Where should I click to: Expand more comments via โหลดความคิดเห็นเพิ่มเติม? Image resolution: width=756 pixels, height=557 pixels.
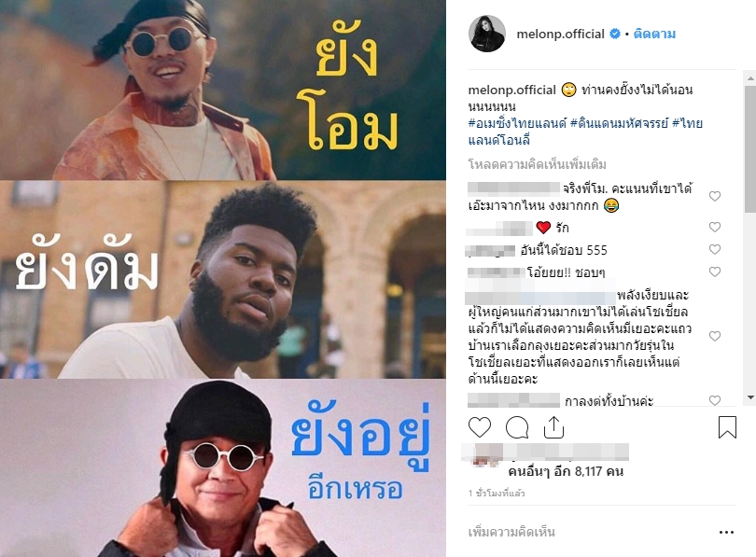[x=537, y=165]
